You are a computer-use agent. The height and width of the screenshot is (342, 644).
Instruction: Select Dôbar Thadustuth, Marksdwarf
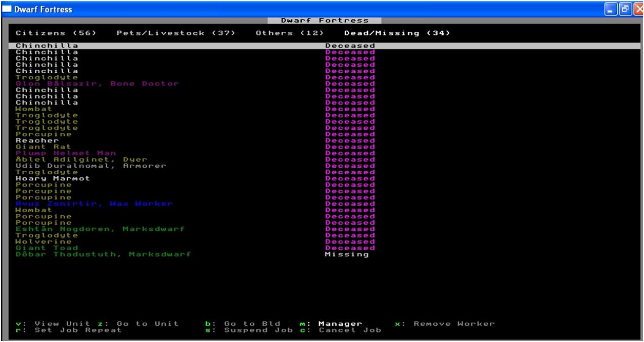point(104,254)
